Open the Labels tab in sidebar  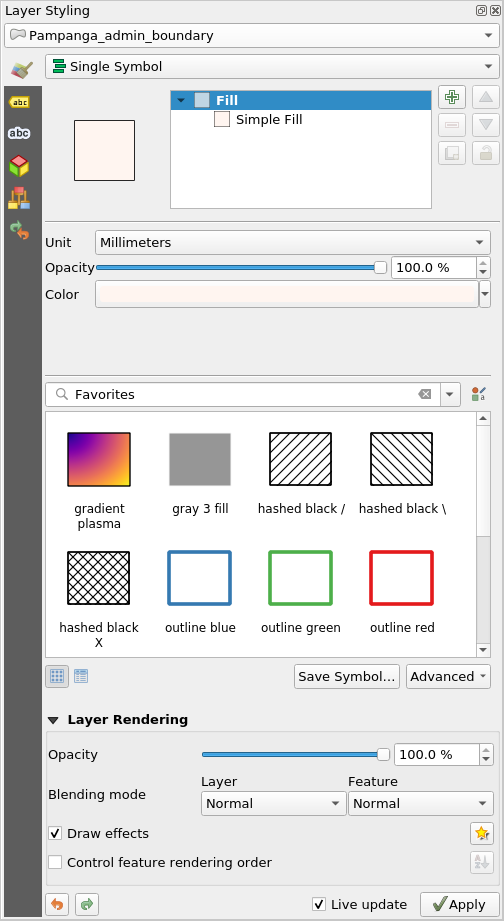tap(19, 102)
